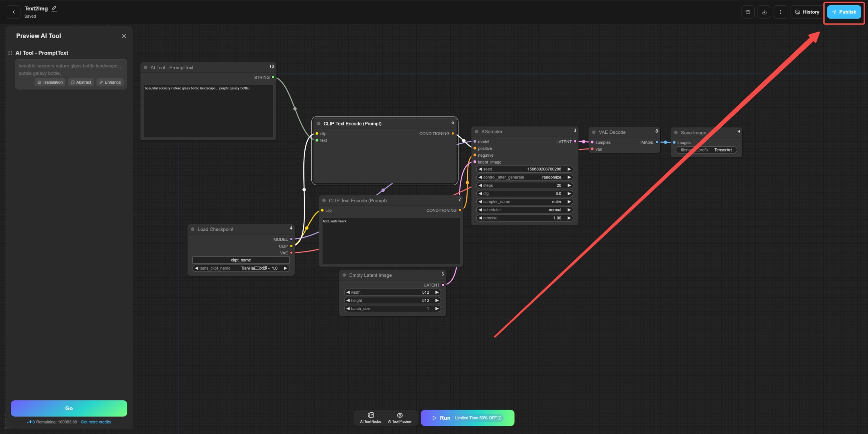Click the back arrow button

click(x=14, y=12)
